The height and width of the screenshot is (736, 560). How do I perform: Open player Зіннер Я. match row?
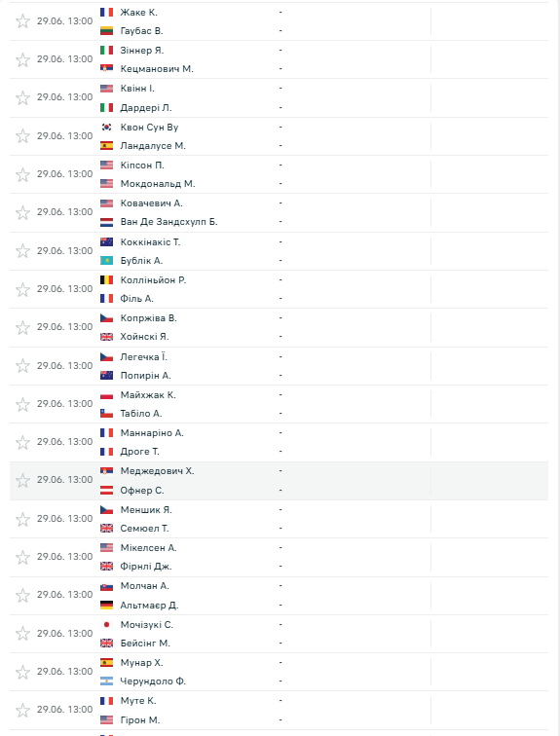click(x=279, y=59)
